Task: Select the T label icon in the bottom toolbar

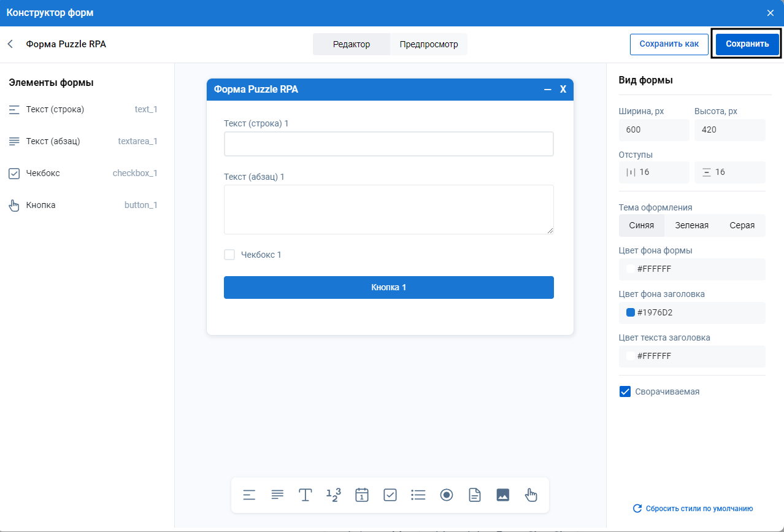Action: 306,495
